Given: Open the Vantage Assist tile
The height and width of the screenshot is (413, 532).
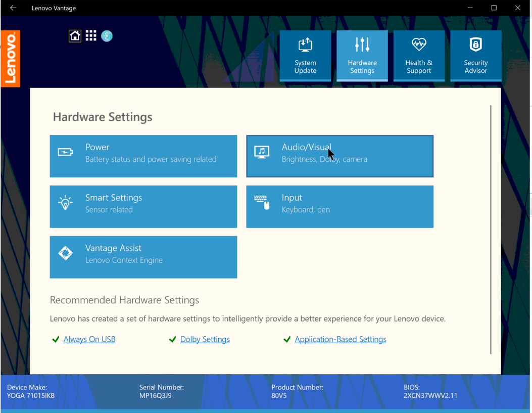Looking at the screenshot, I should [143, 257].
